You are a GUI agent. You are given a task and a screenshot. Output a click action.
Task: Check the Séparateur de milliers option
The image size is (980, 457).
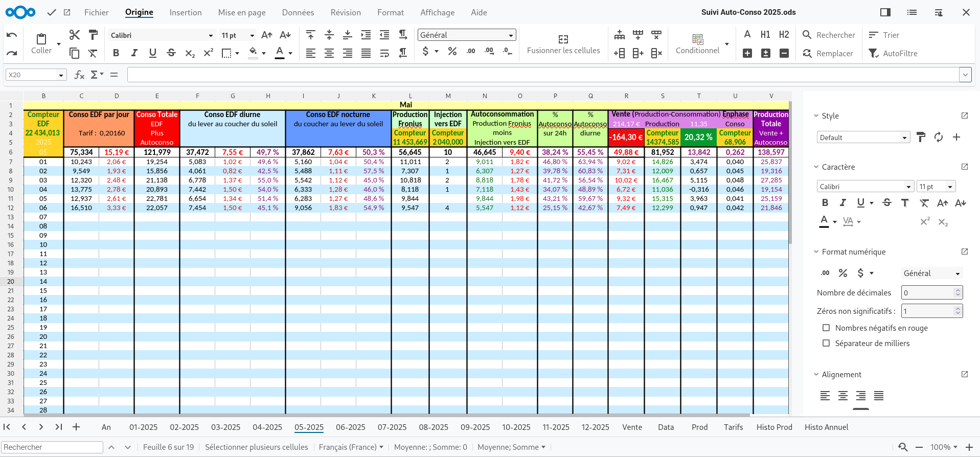pyautogui.click(x=826, y=343)
